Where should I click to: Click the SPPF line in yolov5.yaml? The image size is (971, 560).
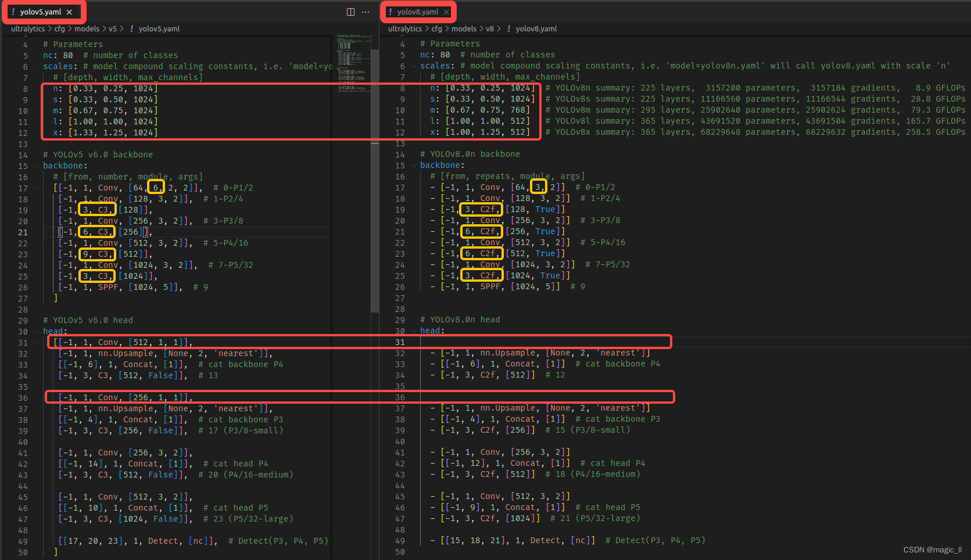click(x=132, y=287)
